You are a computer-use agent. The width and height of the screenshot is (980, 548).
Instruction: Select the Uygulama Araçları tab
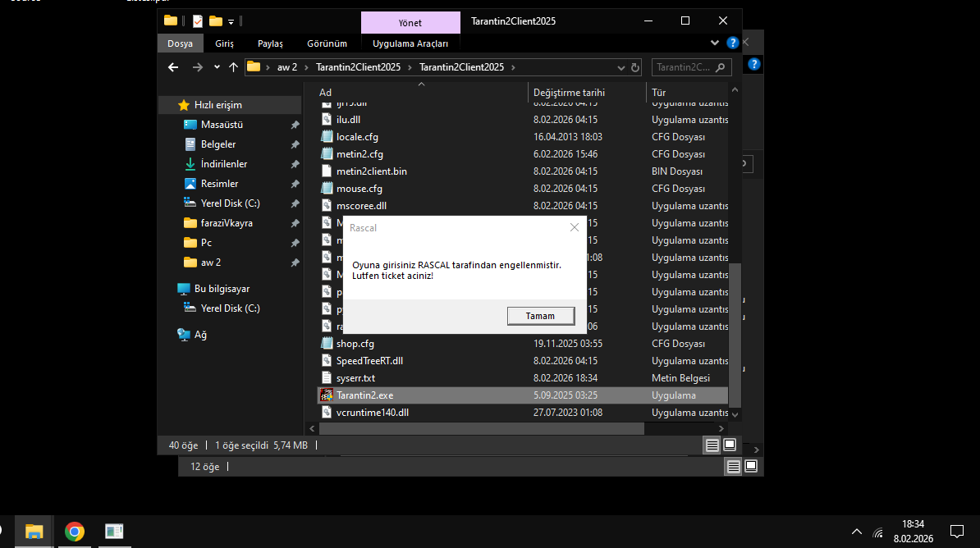click(x=410, y=43)
